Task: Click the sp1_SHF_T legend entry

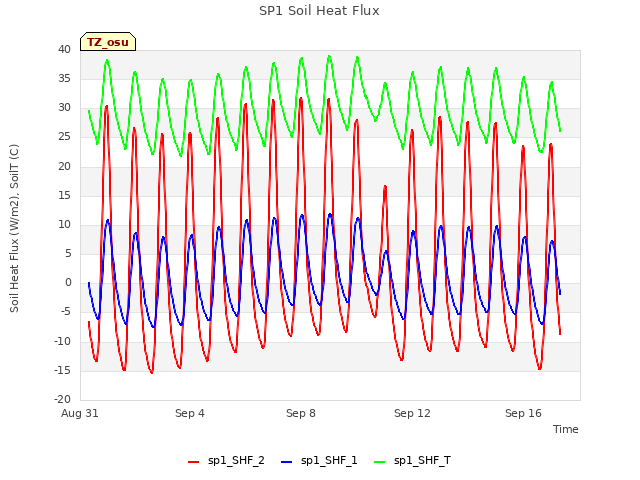Action: tap(412, 461)
